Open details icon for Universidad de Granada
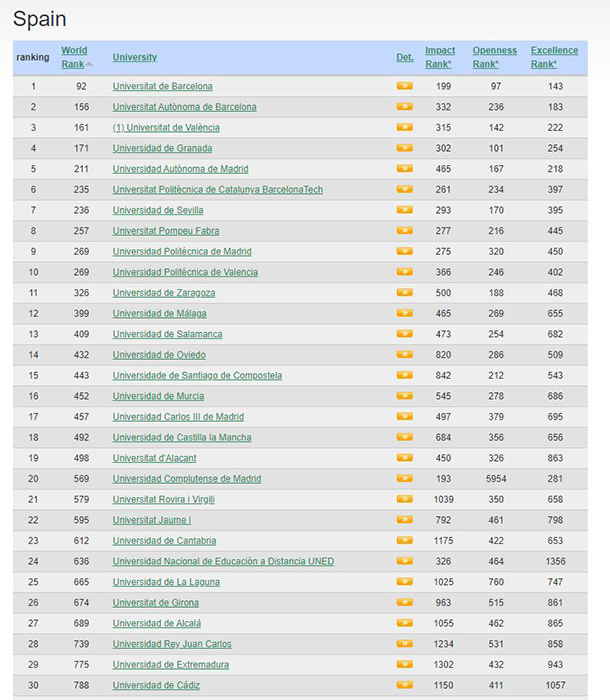610x700 pixels. click(x=404, y=148)
